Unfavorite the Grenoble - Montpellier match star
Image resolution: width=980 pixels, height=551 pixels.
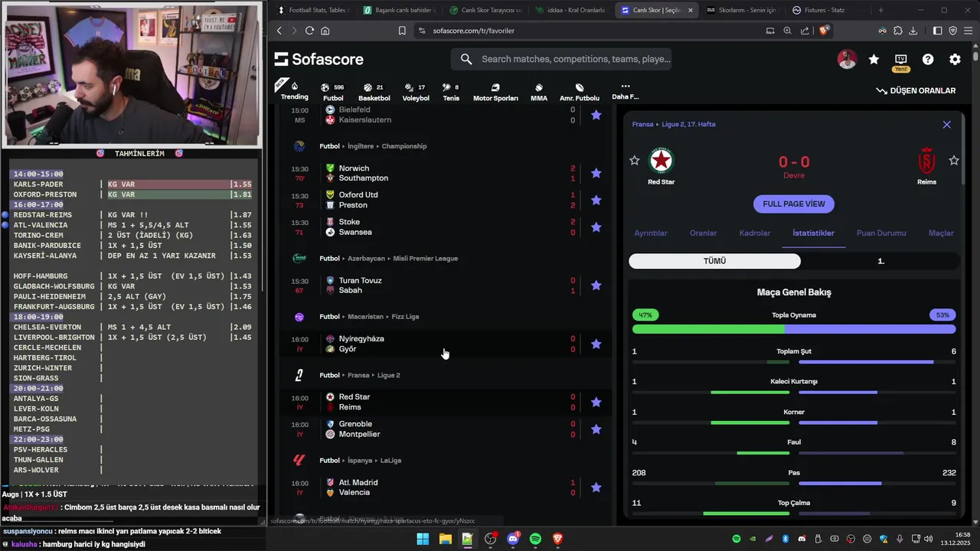tap(596, 429)
